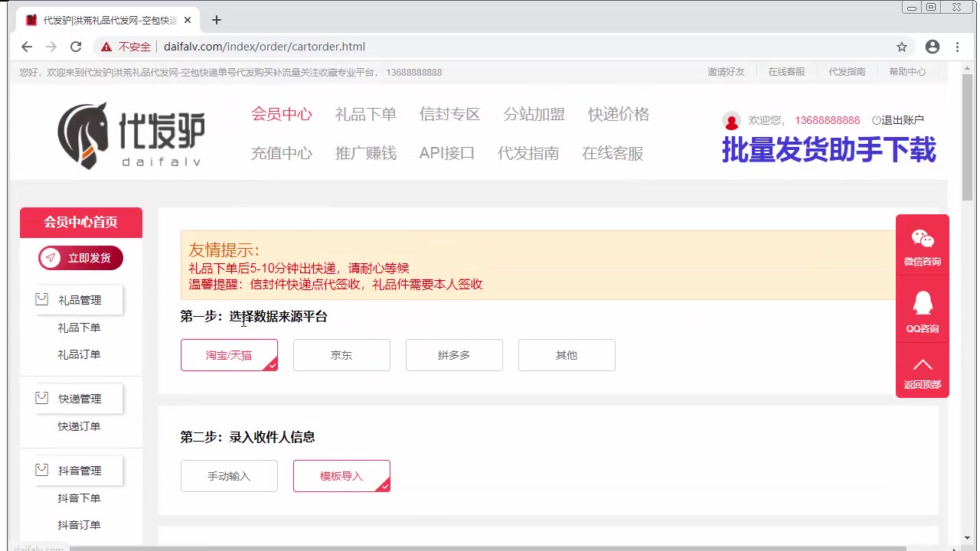Click 批量发货助手下载 banner link
Viewport: 980px width, 551px height.
point(828,150)
